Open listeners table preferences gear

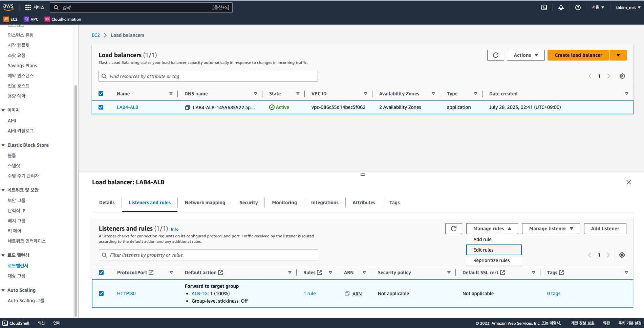coord(622,255)
